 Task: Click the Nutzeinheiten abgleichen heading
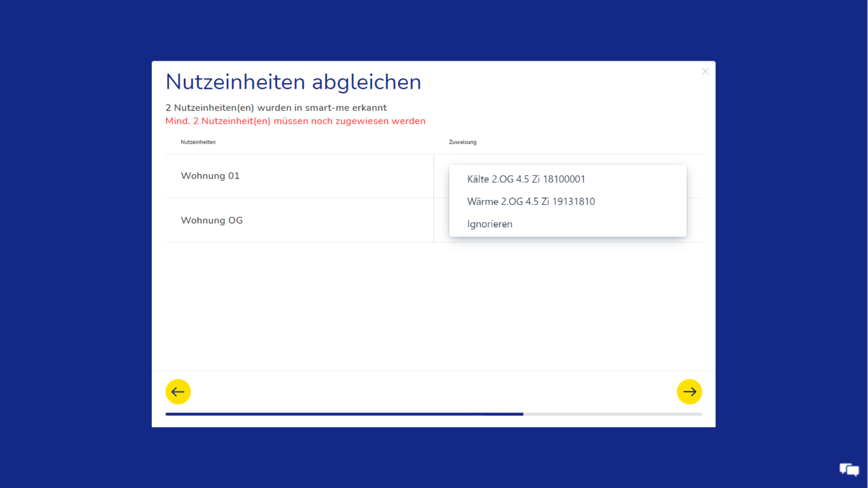(293, 82)
